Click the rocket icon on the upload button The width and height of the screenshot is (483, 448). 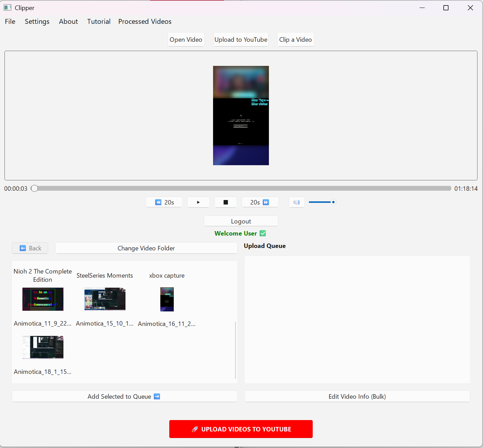(195, 429)
